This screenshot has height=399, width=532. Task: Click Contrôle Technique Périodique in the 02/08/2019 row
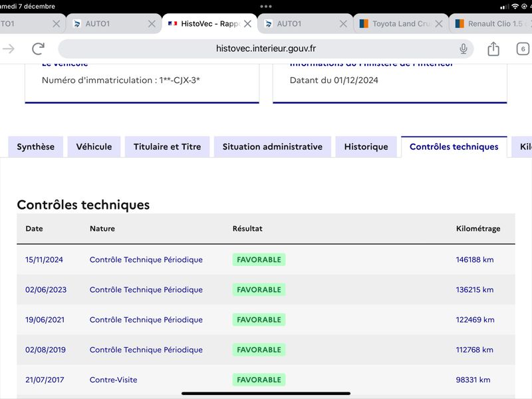(146, 350)
